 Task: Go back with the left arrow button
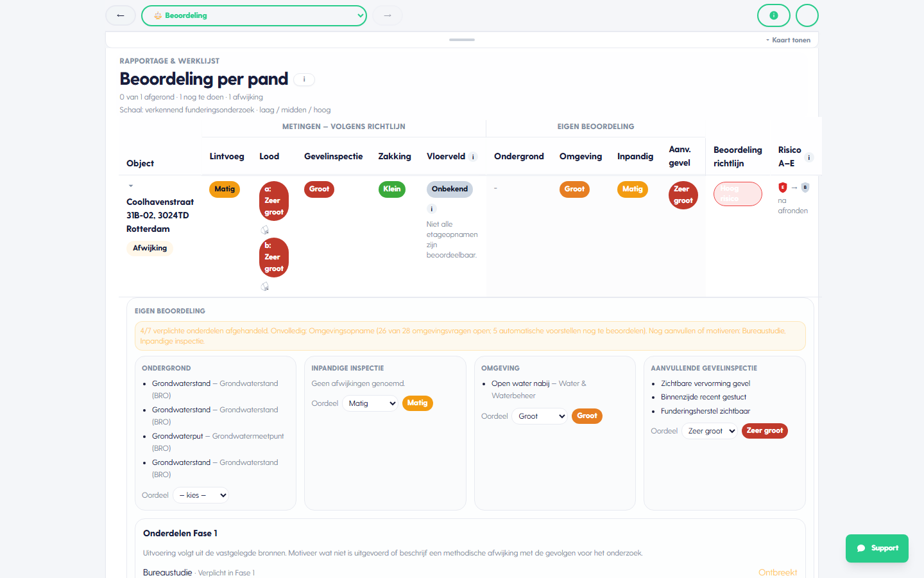pos(121,15)
